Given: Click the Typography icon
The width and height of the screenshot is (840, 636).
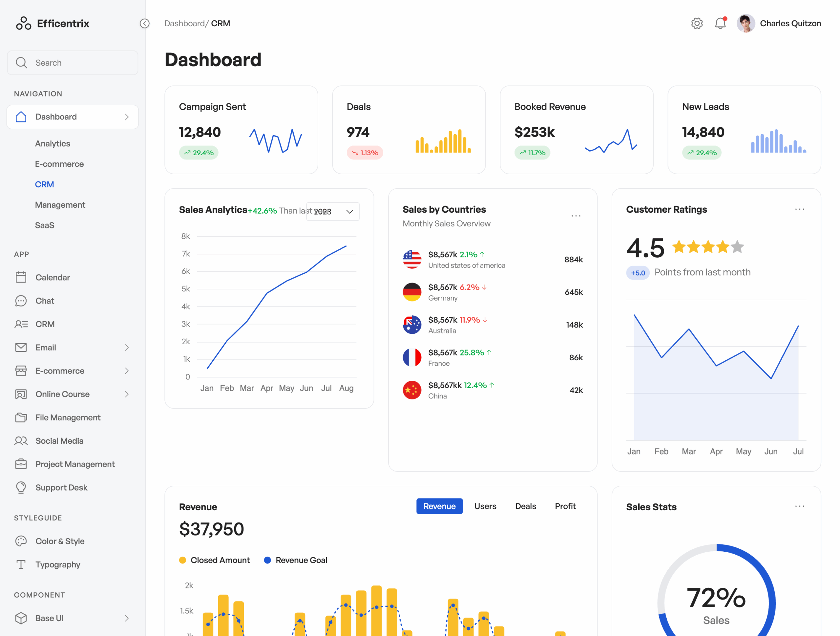Looking at the screenshot, I should click(21, 564).
